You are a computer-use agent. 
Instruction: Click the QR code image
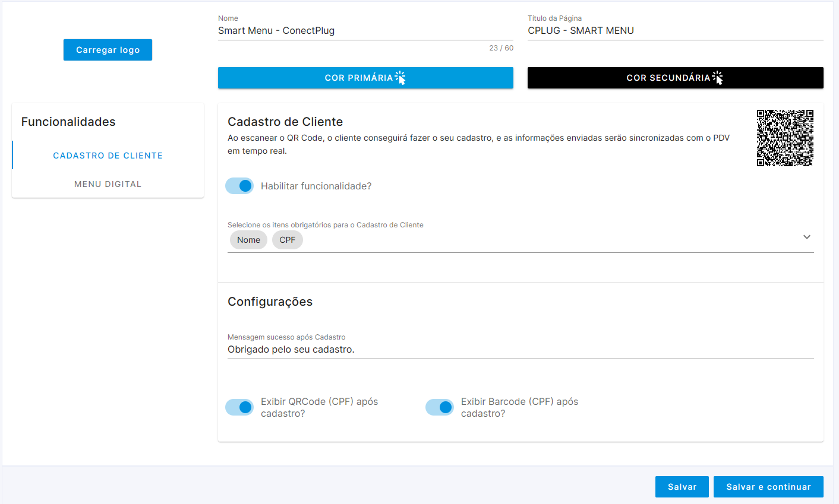point(785,138)
